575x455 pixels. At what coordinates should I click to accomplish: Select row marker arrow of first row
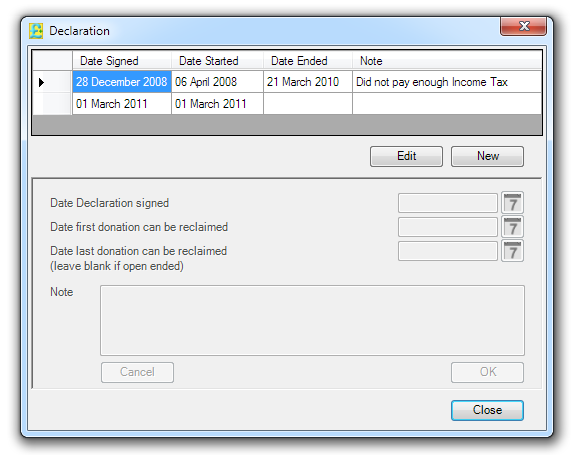pos(41,82)
